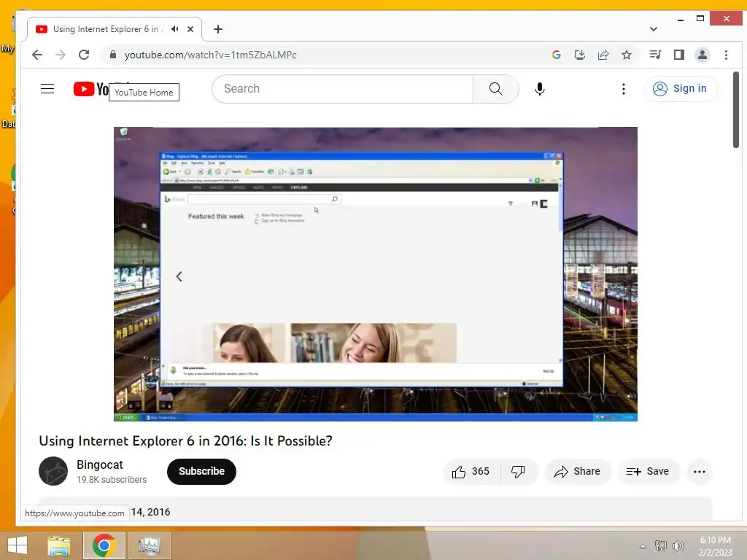Click the magnifier search button
This screenshot has height=560, width=747.
tap(495, 89)
